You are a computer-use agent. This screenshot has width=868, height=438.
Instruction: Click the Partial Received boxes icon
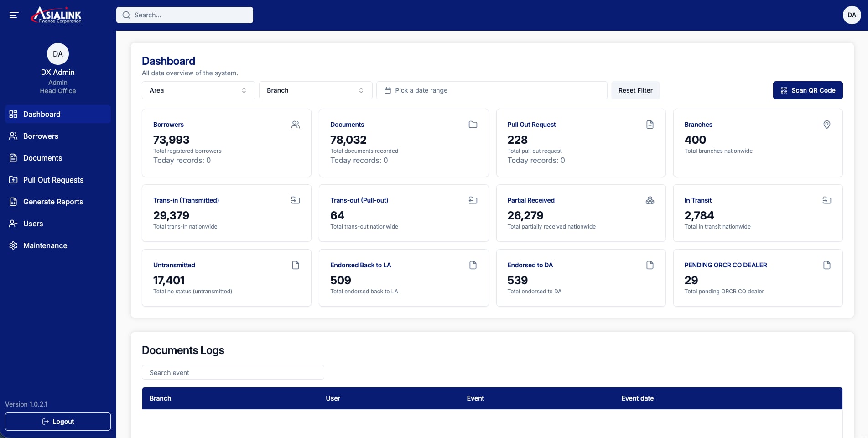[x=650, y=200]
